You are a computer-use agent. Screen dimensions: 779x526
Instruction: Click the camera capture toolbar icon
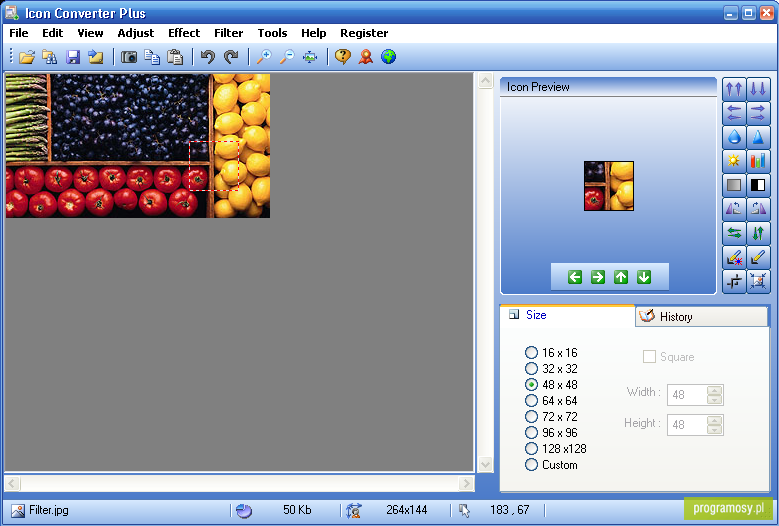point(129,57)
